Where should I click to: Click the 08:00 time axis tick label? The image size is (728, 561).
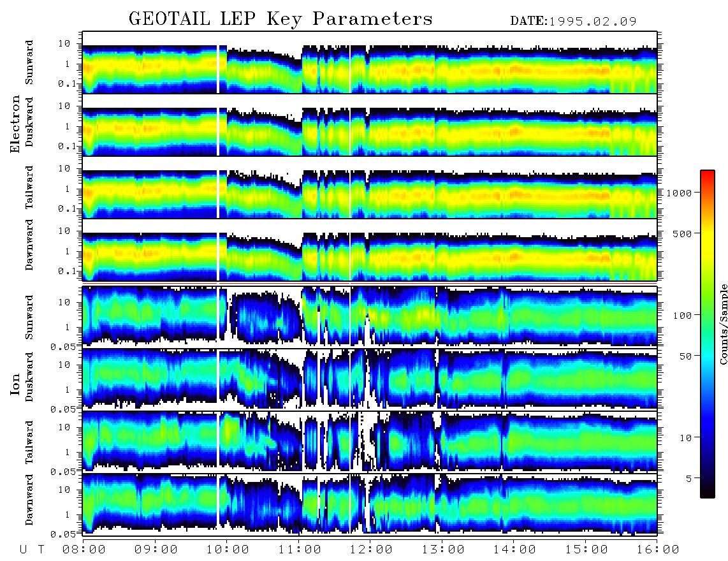click(x=84, y=550)
